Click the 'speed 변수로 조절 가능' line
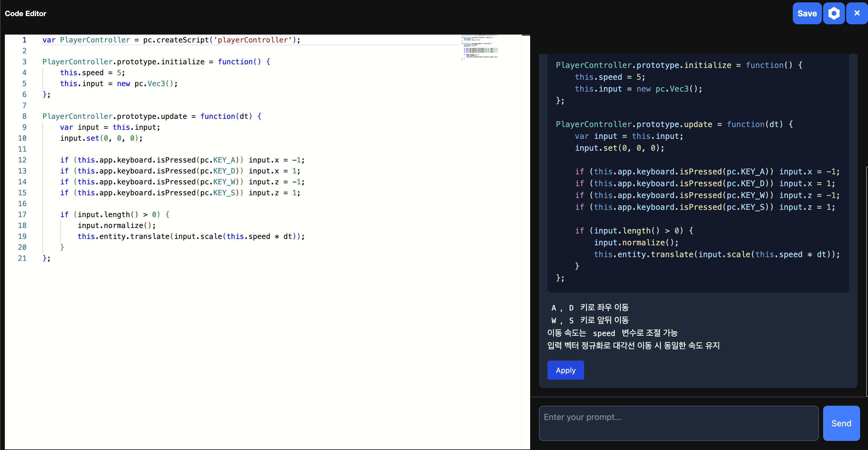 [612, 333]
